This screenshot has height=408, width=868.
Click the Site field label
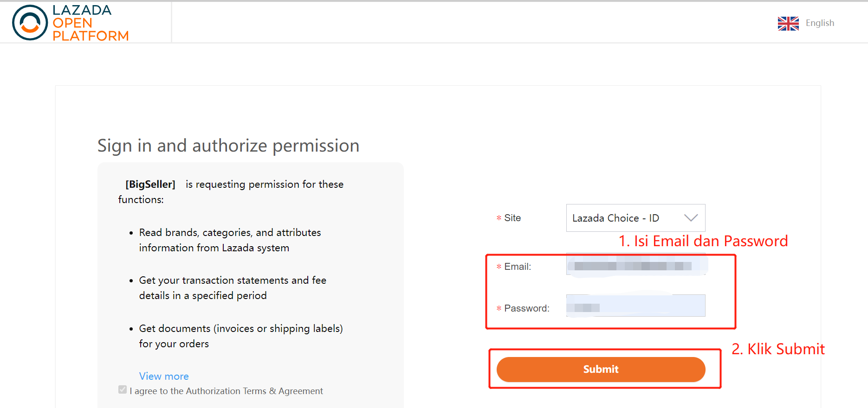click(x=512, y=218)
